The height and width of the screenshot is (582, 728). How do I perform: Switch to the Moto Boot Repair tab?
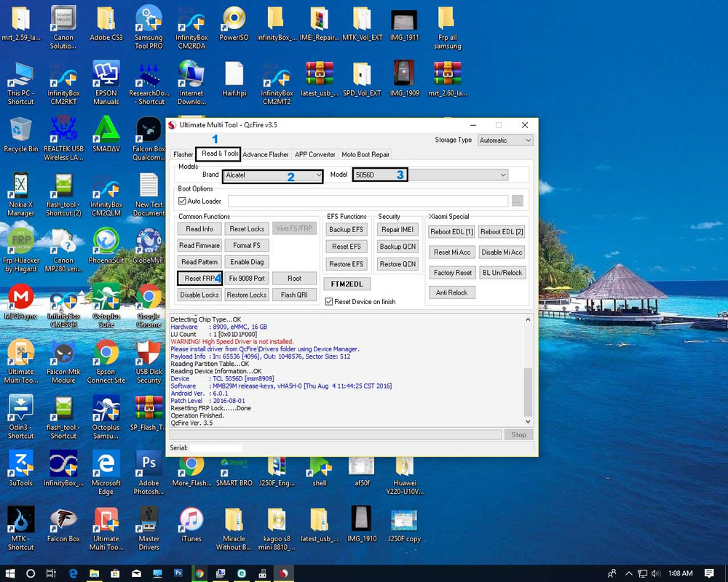coord(365,154)
